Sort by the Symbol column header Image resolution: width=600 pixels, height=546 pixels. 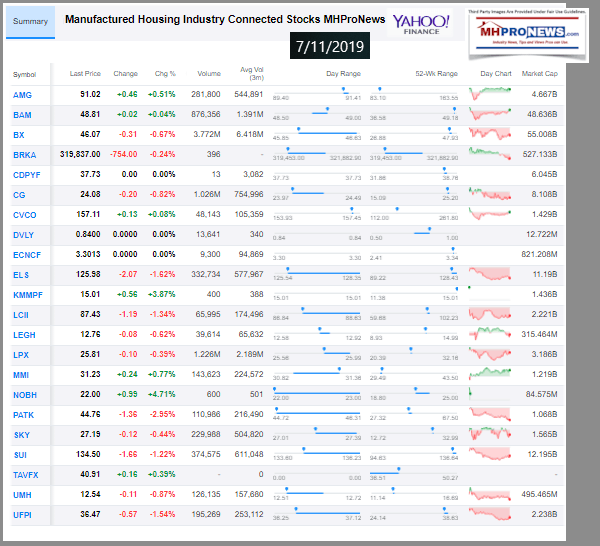click(24, 74)
